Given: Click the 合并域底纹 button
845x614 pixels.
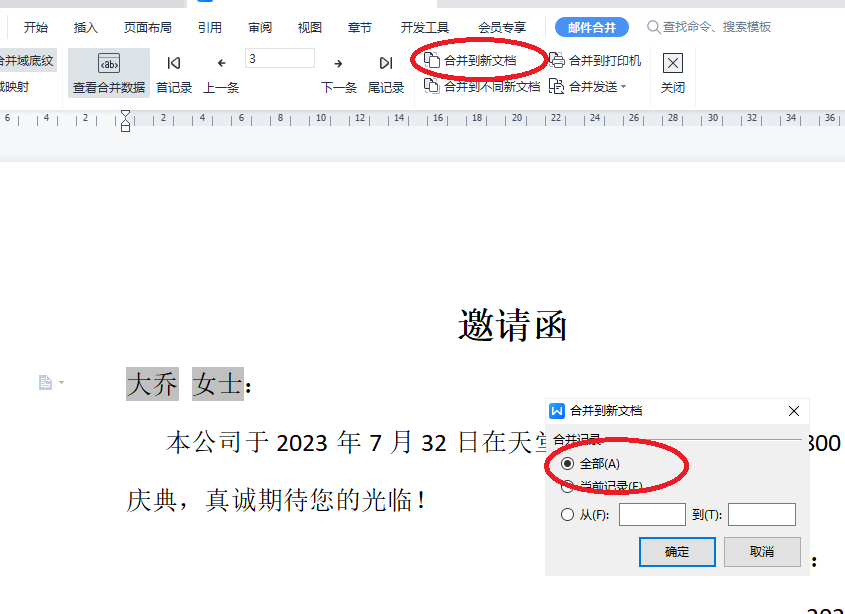Looking at the screenshot, I should (x=27, y=60).
